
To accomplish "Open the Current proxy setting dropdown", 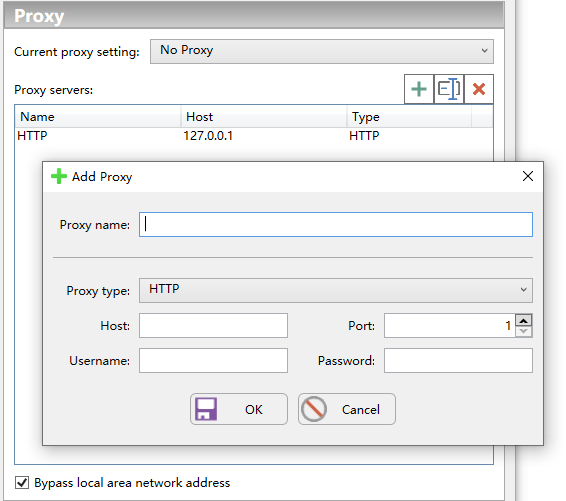I will click(322, 51).
